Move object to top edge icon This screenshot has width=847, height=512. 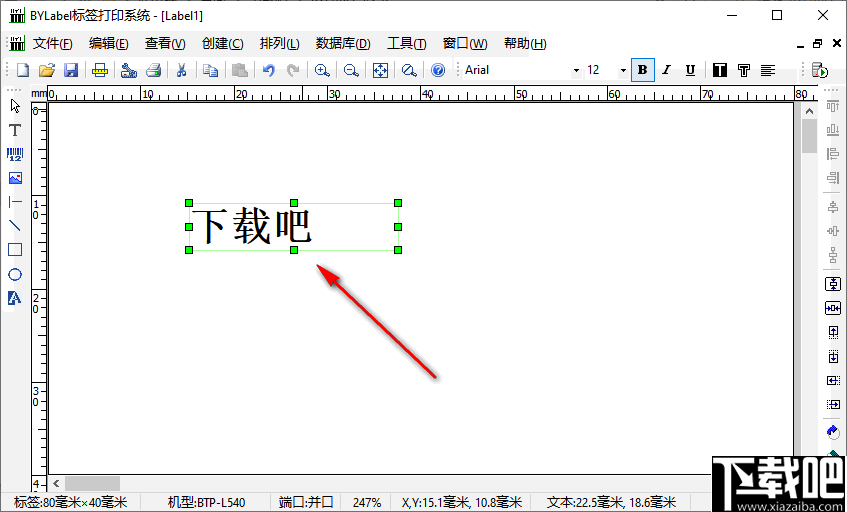(x=833, y=332)
